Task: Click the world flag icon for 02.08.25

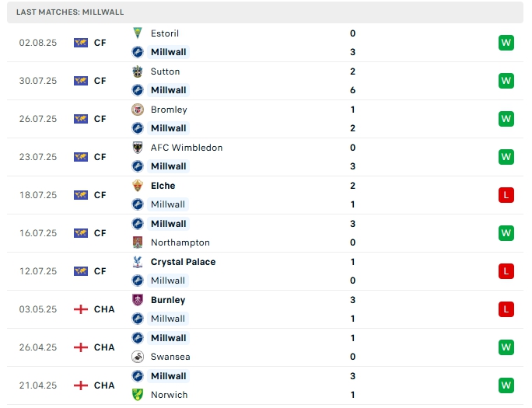Action: click(x=81, y=43)
